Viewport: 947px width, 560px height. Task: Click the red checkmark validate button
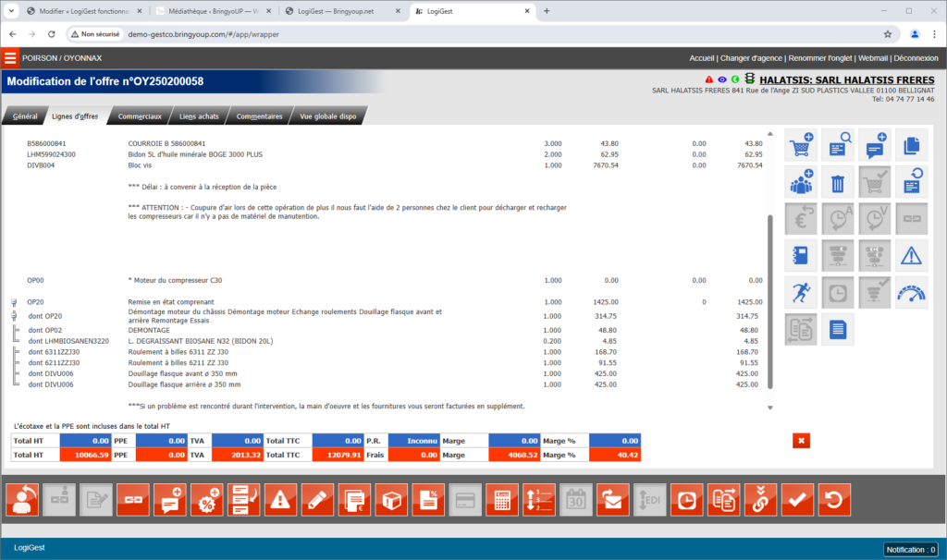pos(796,500)
